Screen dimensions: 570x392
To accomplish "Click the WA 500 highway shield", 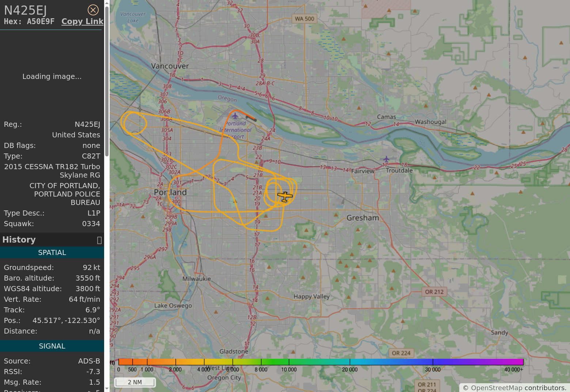I will coord(304,19).
